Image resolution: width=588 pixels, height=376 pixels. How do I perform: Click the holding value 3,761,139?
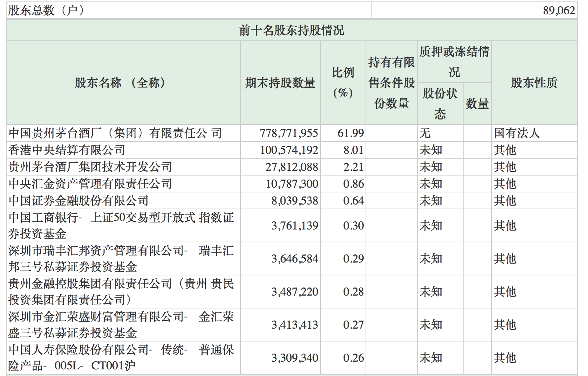pyautogui.click(x=295, y=225)
